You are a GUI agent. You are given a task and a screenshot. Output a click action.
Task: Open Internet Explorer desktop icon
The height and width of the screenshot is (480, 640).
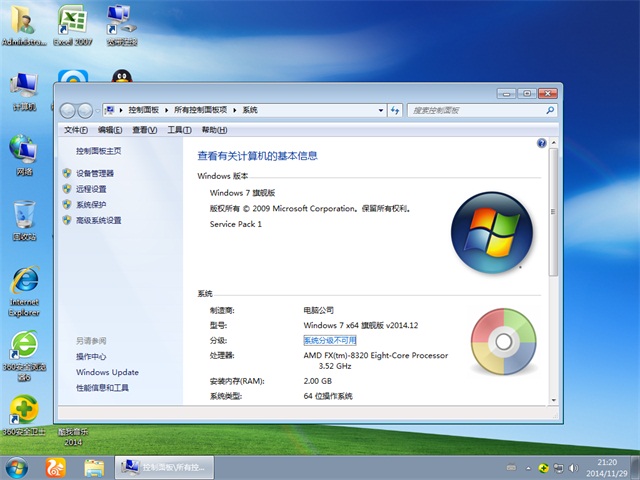pos(24,285)
